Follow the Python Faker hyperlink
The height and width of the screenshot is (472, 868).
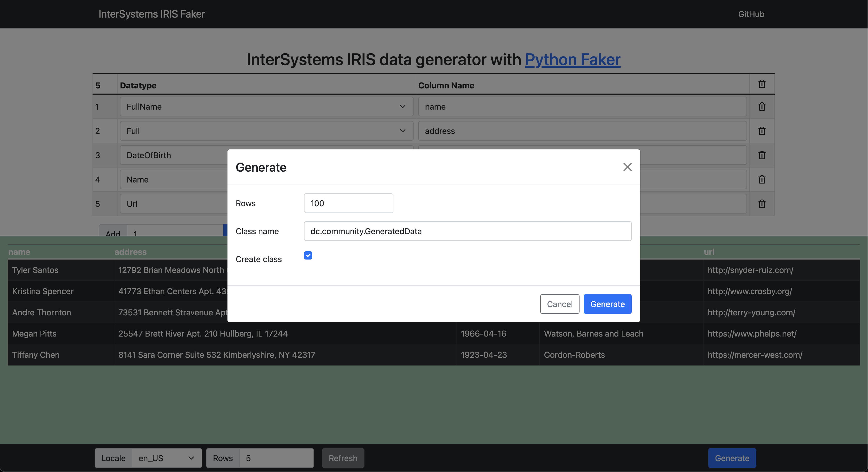[x=573, y=60]
